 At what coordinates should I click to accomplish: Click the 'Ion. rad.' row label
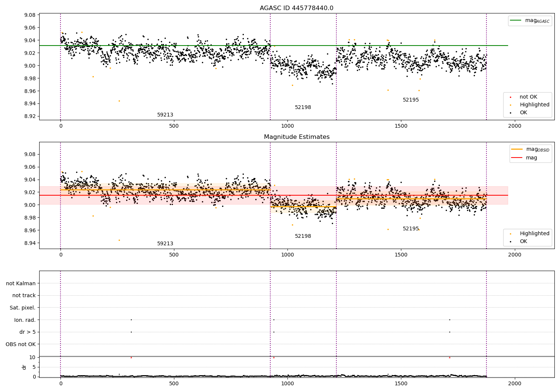pos(25,320)
